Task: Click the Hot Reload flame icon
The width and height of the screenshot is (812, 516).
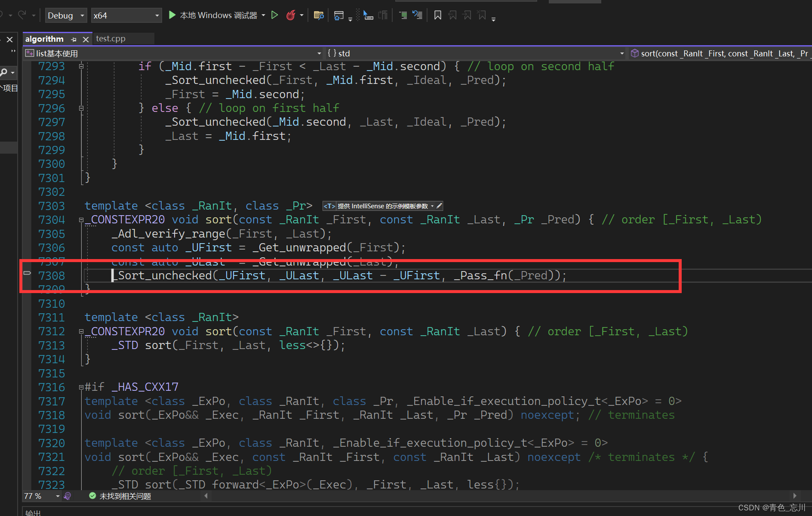Action: [x=291, y=15]
